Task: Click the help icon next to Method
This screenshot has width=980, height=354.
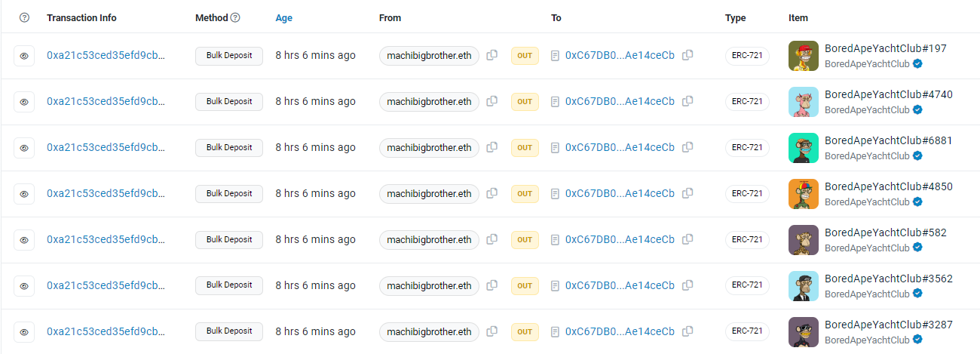Action: coord(235,17)
